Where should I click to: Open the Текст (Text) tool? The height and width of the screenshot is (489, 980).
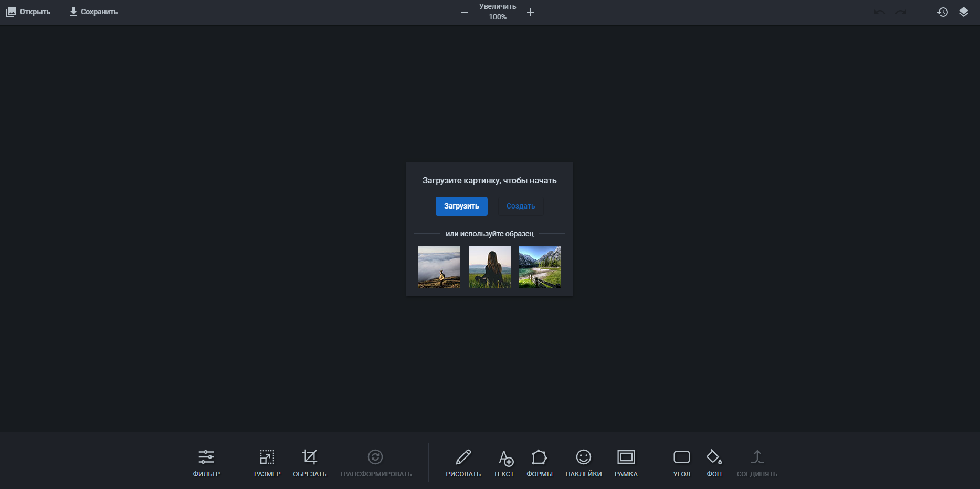(x=504, y=463)
